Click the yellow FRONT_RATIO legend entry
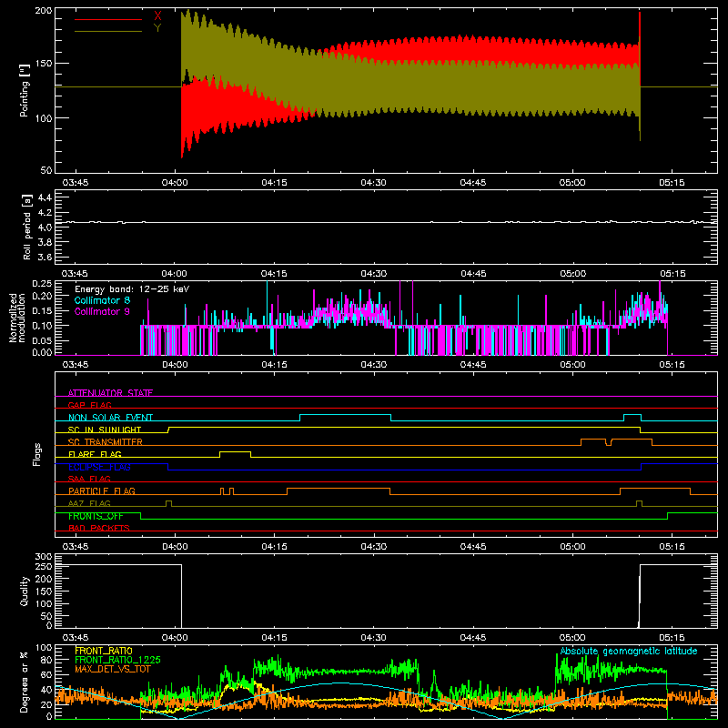The height and width of the screenshot is (728, 728). [x=104, y=651]
